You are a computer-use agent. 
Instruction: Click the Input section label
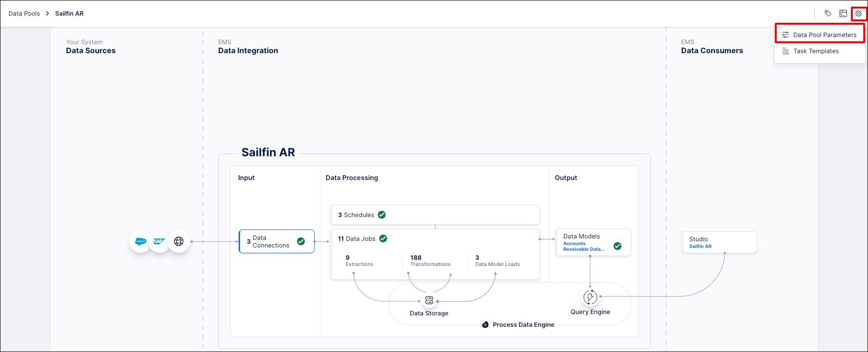(246, 178)
